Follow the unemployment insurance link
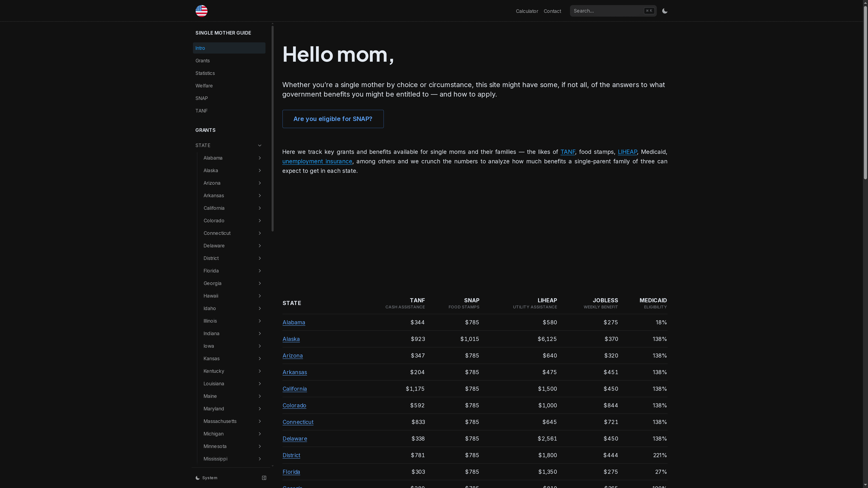Screen dimensions: 868x488 tap(317, 161)
